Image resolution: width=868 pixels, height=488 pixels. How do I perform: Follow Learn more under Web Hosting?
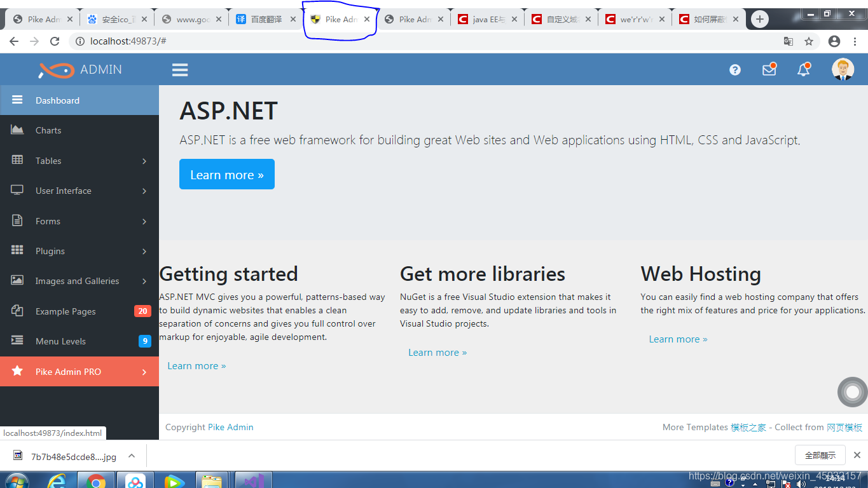[678, 339]
